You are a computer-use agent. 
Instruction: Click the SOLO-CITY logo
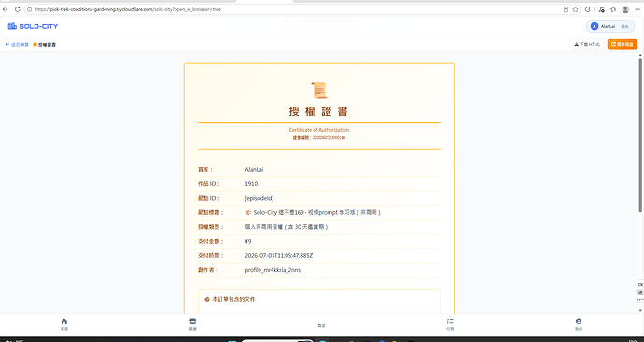[33, 26]
